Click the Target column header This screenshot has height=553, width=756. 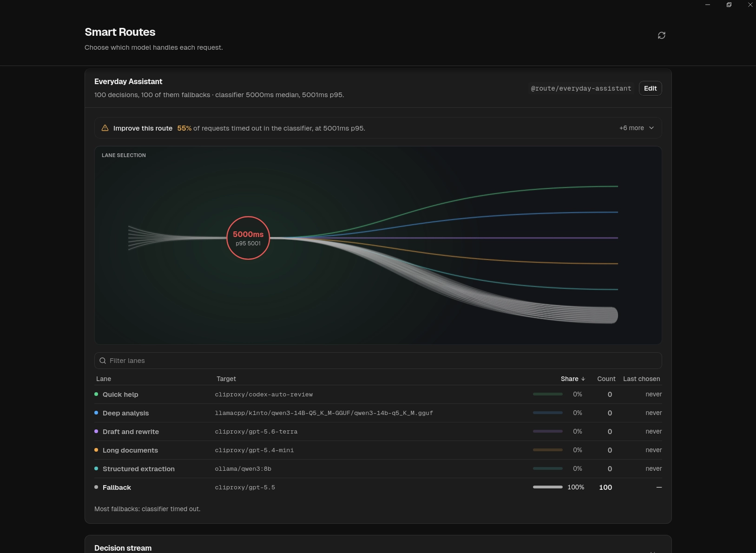pyautogui.click(x=226, y=379)
